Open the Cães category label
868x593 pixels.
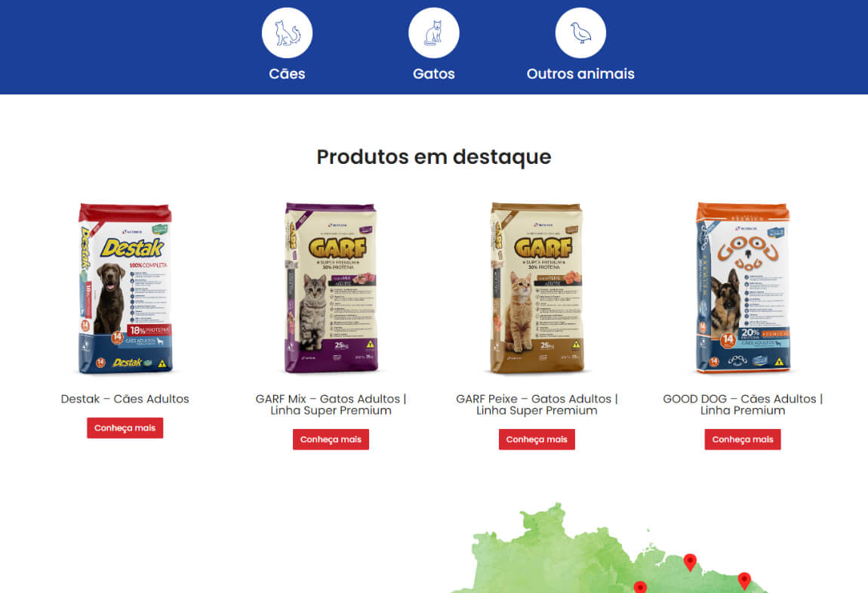click(287, 74)
